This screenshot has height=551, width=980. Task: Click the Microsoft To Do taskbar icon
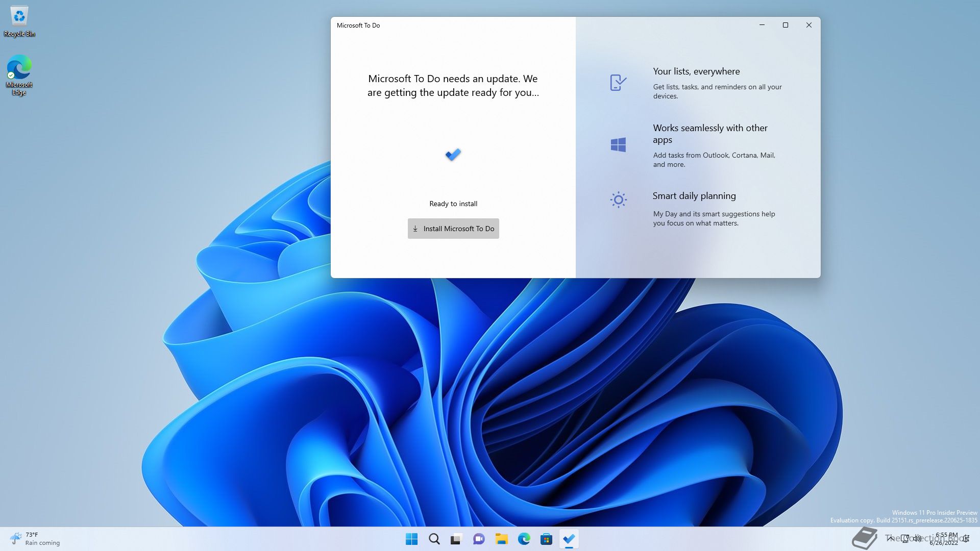tap(569, 539)
